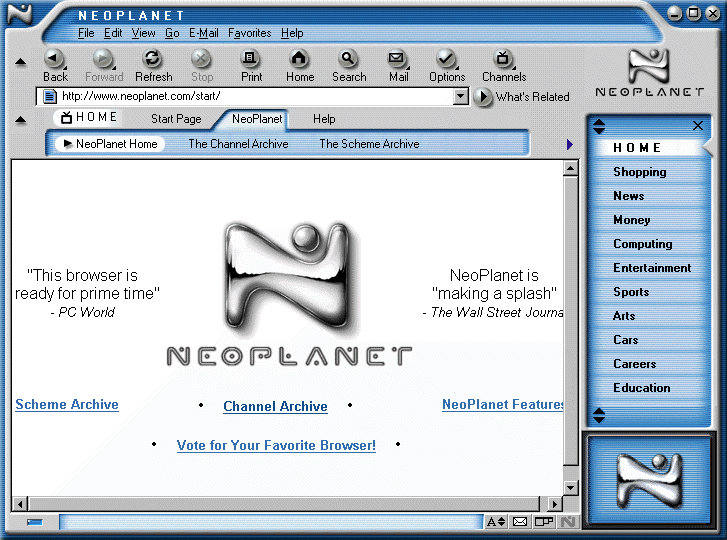The image size is (727, 540).
Task: Open The Channel Archive in channel bar
Action: click(238, 144)
